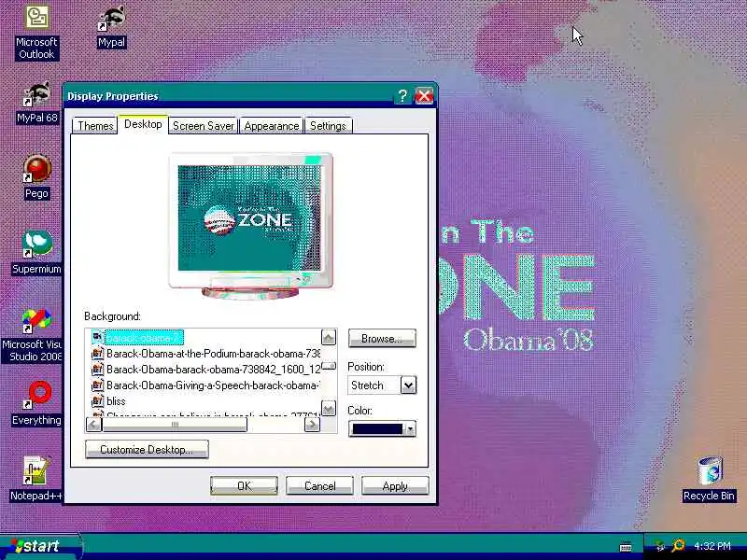
Task: Click the keyboard language bar icon in taskbar
Action: point(626,547)
